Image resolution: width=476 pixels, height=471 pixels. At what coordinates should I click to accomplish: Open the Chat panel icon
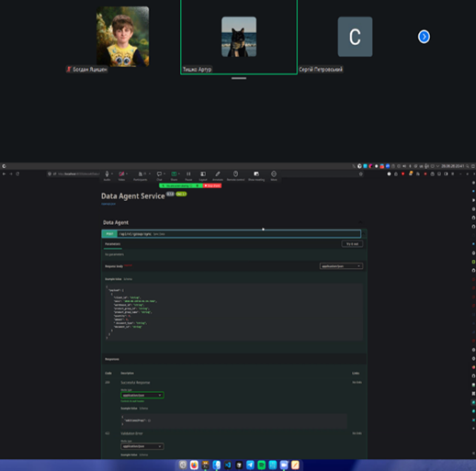click(x=159, y=174)
